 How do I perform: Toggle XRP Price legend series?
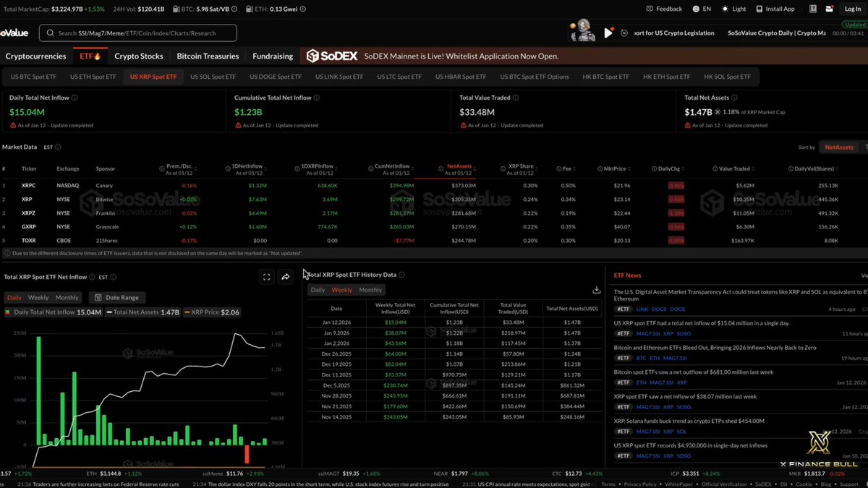pyautogui.click(x=212, y=312)
